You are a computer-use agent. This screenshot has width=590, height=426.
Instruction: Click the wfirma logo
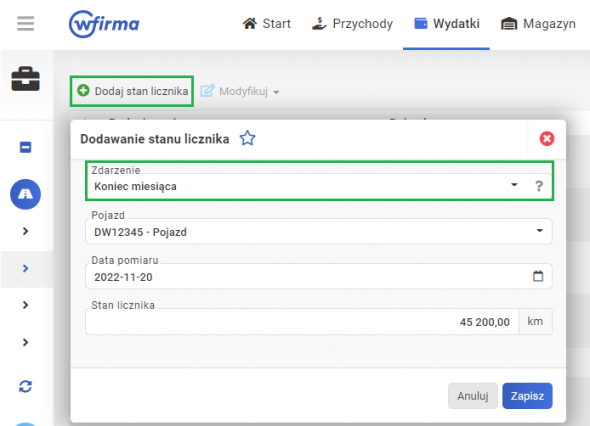pos(104,24)
